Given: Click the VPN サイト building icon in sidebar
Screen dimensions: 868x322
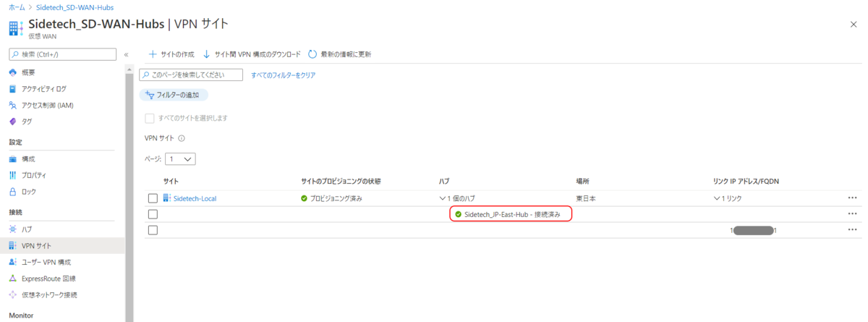Looking at the screenshot, I should [x=13, y=245].
